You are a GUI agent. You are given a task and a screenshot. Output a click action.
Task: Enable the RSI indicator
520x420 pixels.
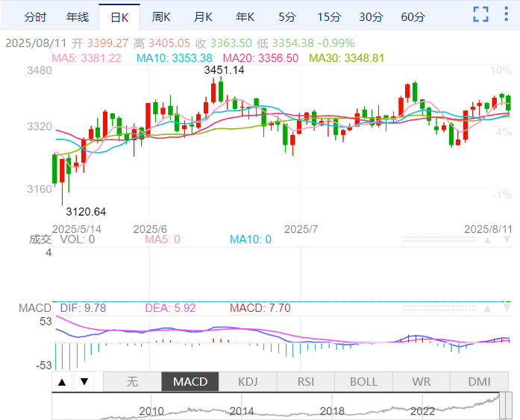click(x=306, y=381)
